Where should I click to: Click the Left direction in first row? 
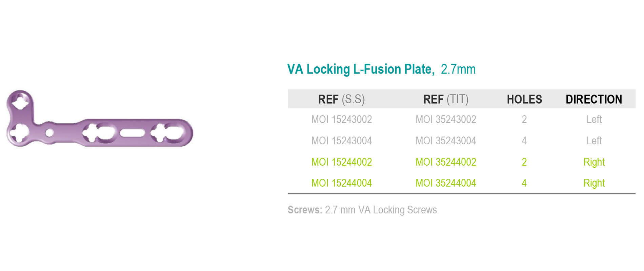point(594,119)
